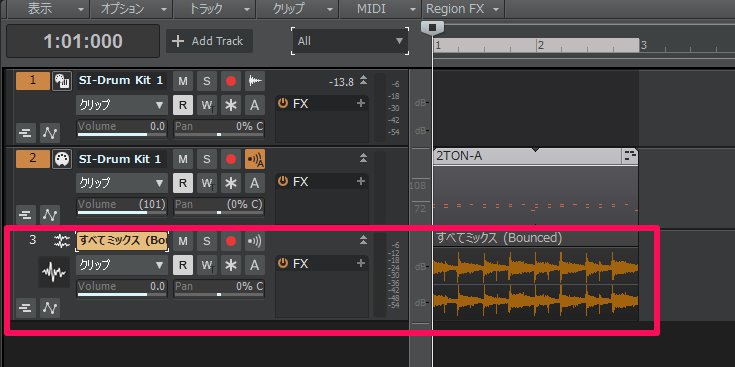Click the A archive button on track 1
Viewport: 735px width, 367px height.
(255, 105)
